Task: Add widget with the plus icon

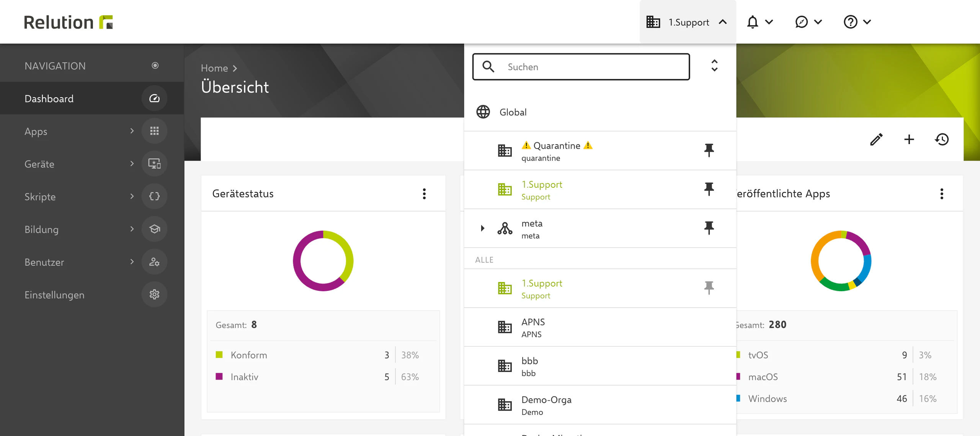Action: coord(909,139)
